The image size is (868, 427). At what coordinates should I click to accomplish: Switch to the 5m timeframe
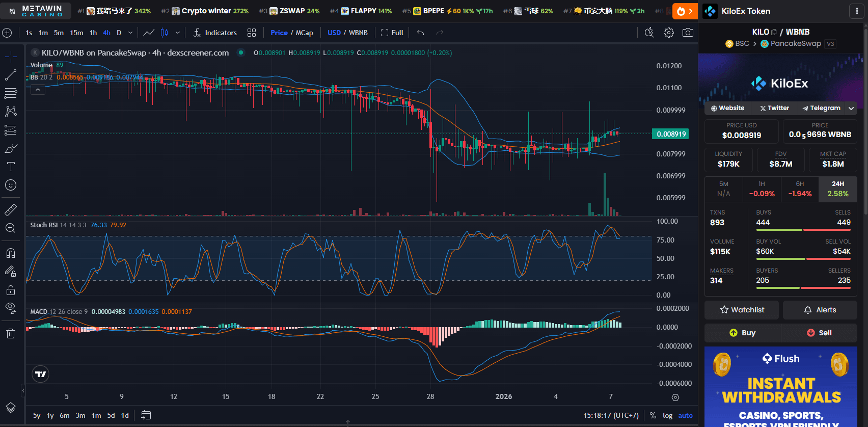59,33
